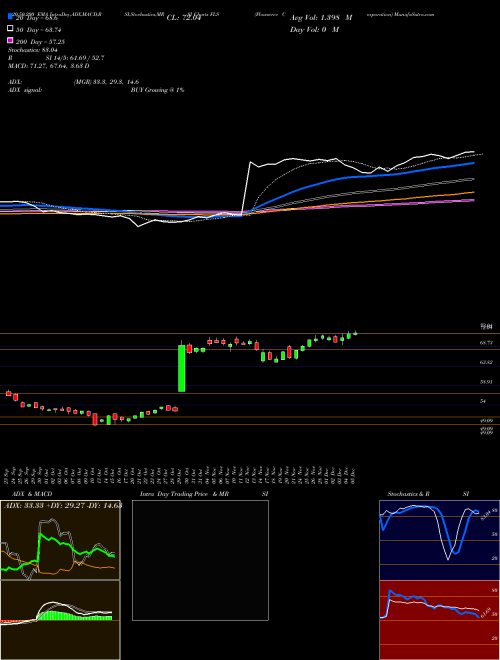Click the large green gap-up candlestick
Image resolution: width=500 pixels, height=660 pixels.
181,368
